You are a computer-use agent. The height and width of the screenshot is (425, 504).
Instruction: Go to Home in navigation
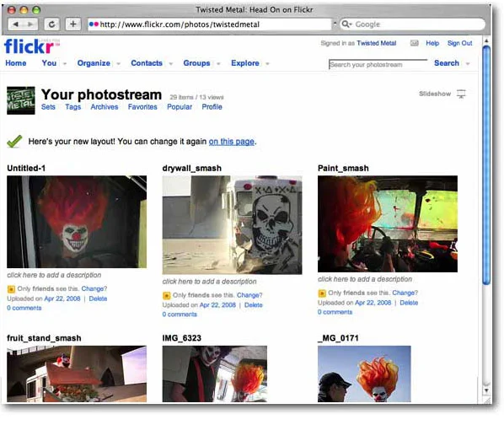pos(16,63)
